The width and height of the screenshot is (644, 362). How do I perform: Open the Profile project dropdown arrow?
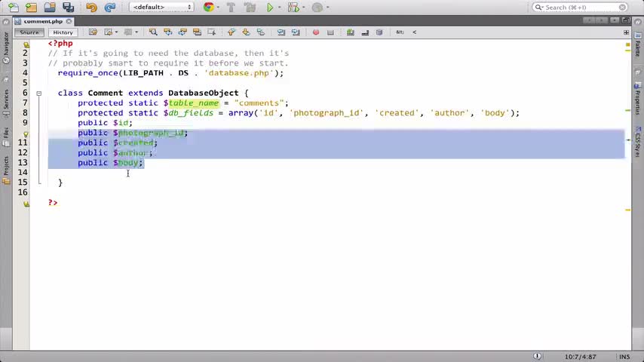[x=328, y=8]
